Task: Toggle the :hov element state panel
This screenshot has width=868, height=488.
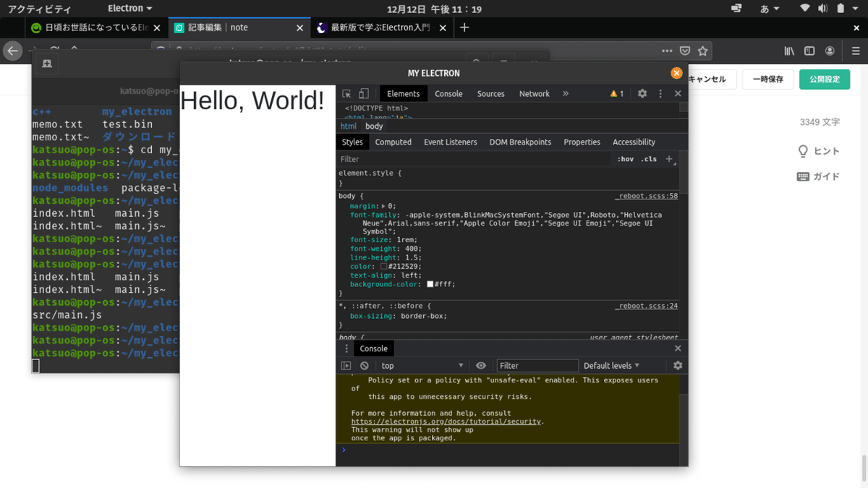Action: 626,159
